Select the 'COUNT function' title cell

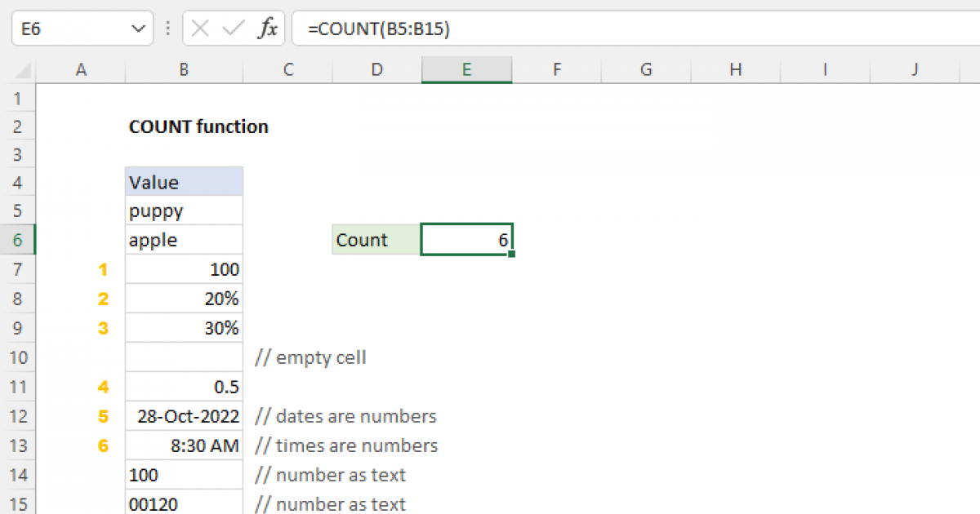[x=198, y=126]
